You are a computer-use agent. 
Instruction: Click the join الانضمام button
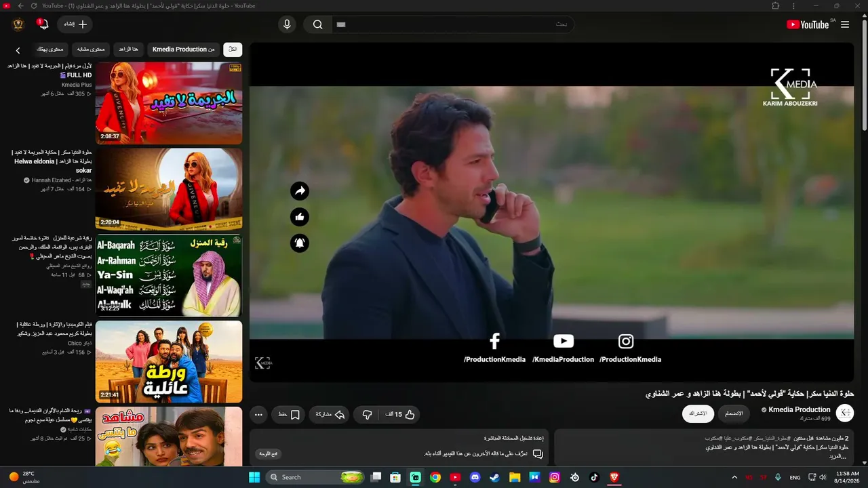(734, 413)
